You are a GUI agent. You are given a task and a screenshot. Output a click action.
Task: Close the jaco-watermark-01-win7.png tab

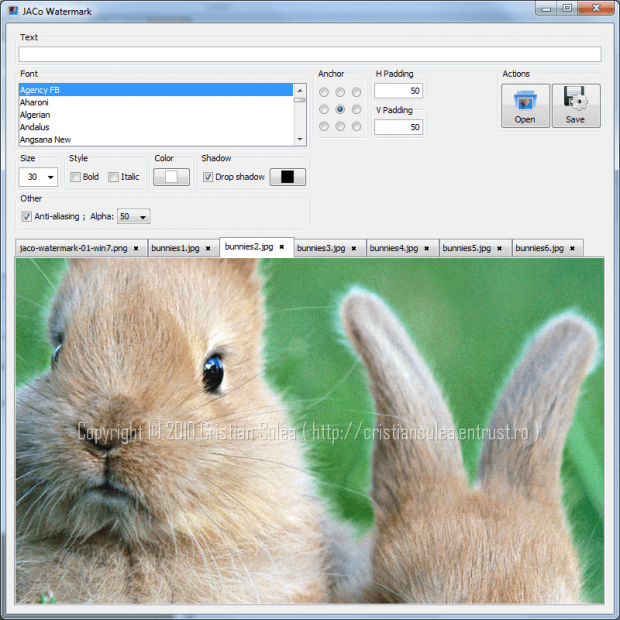[137, 247]
